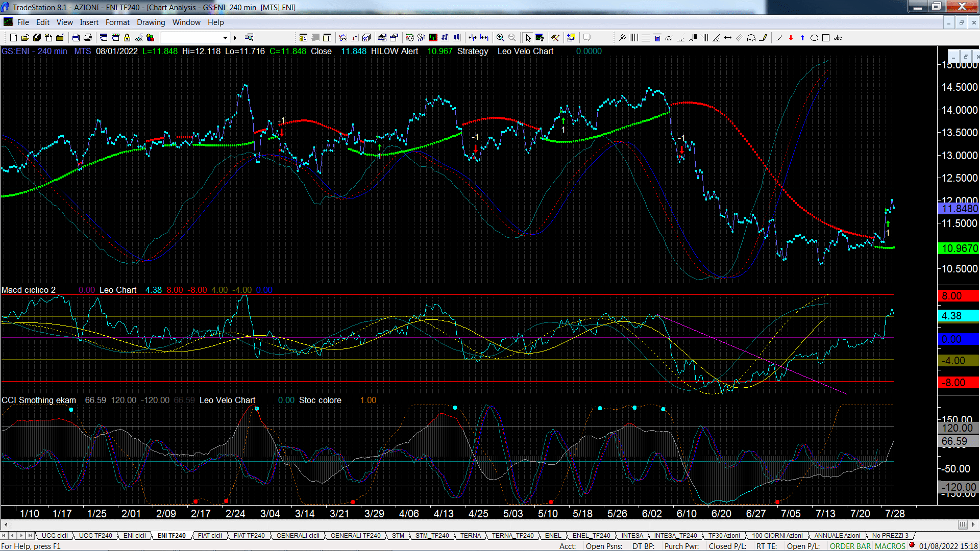
Task: Select the red down arrow drawing tool
Action: point(791,38)
